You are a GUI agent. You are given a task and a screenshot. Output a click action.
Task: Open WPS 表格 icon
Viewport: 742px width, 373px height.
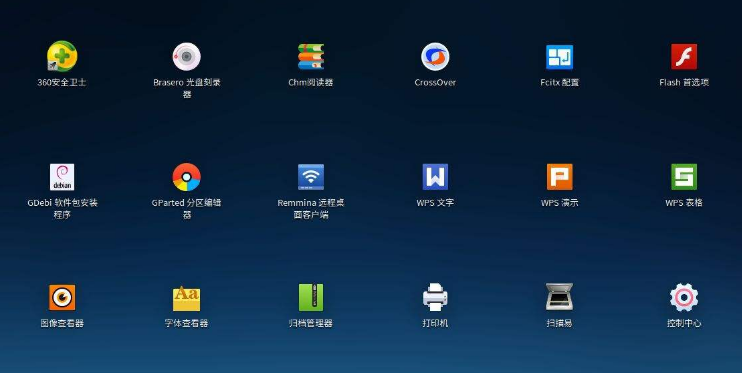click(x=684, y=177)
